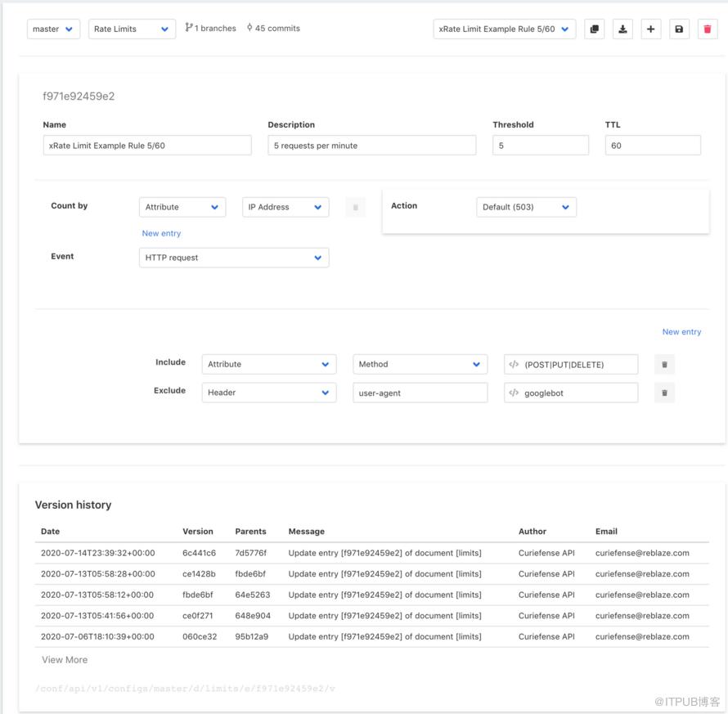728x714 pixels.
Task: Open the Event HTTP request dropdown
Action: pyautogui.click(x=234, y=258)
